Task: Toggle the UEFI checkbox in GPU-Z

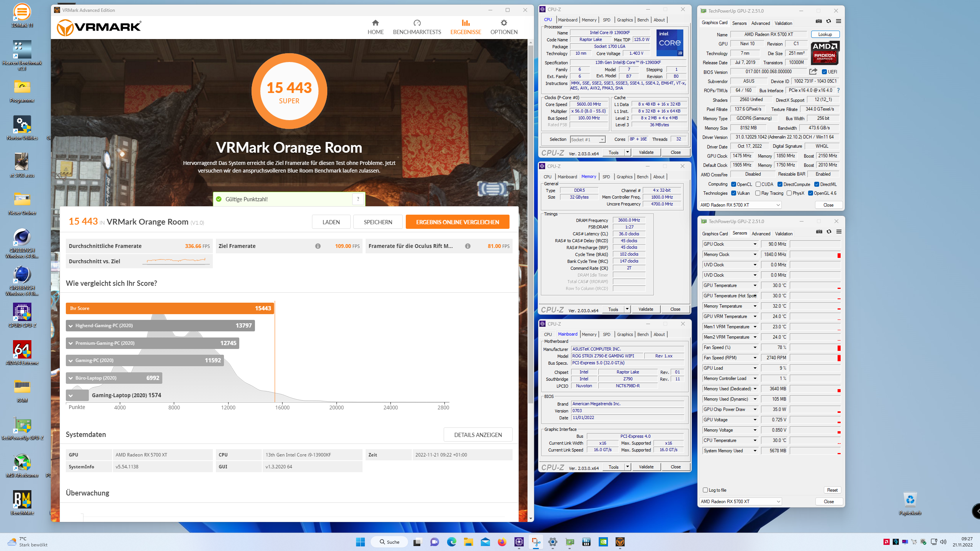Action: [824, 72]
